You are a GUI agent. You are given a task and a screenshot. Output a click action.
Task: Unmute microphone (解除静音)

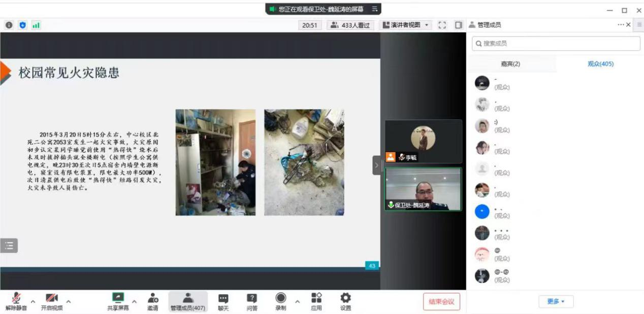(x=16, y=301)
